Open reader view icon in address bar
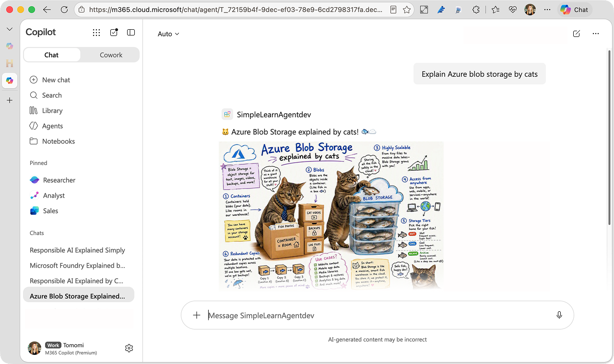Image resolution: width=614 pixels, height=364 pixels. click(x=393, y=10)
